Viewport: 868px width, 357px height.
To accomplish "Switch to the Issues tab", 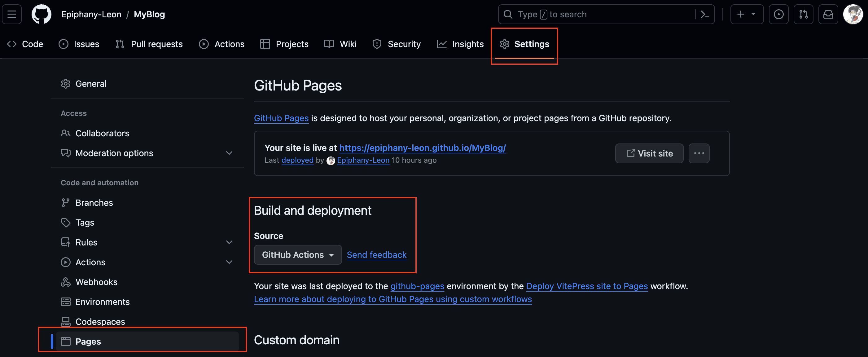I will coord(79,44).
